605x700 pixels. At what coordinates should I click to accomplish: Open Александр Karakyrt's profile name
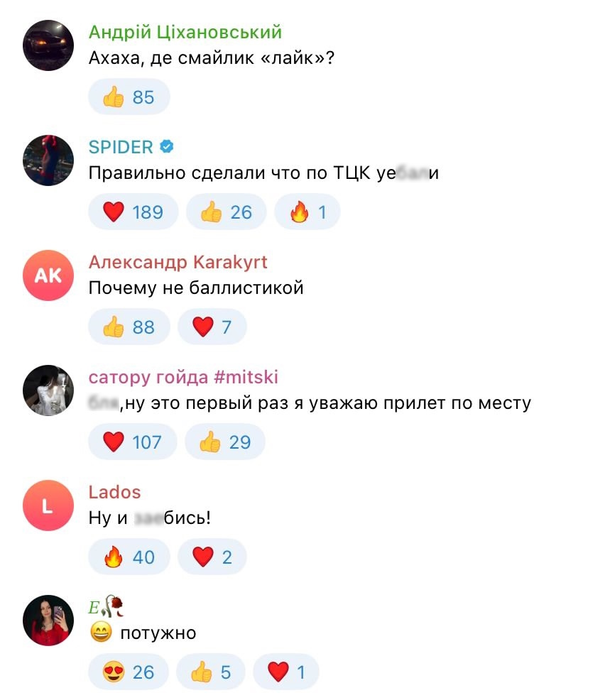click(178, 263)
